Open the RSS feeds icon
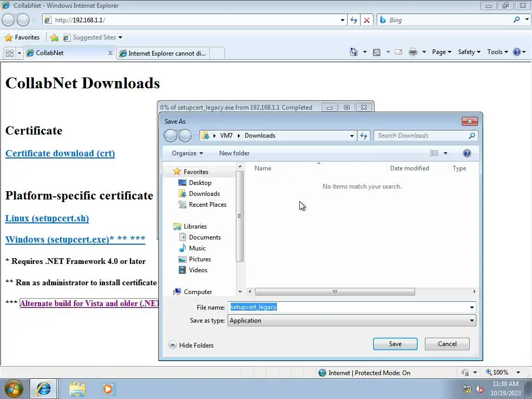Image resolution: width=532 pixels, height=399 pixels. (x=377, y=52)
